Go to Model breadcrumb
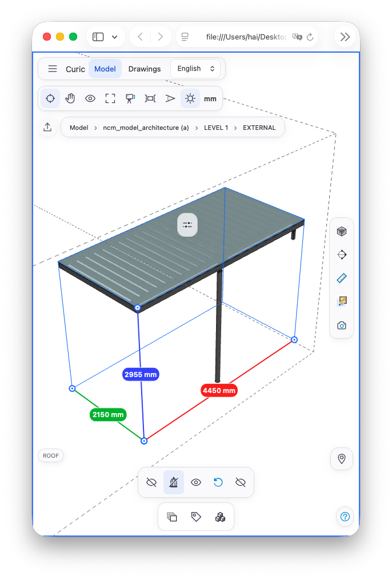 tap(79, 128)
